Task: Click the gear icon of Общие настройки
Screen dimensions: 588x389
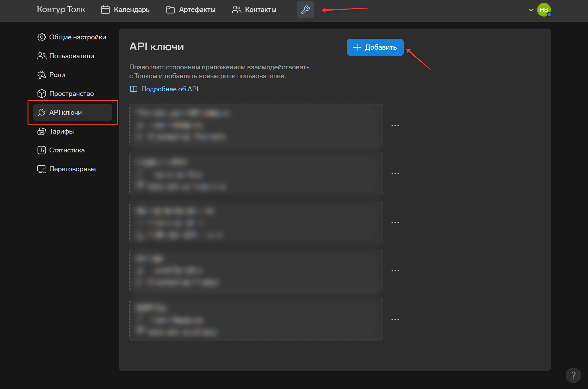Action: 42,37
